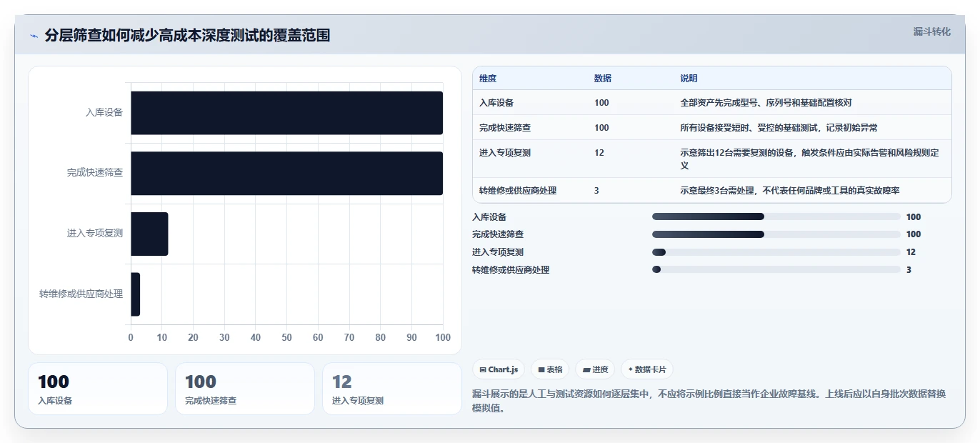Screen dimensions: 980x443
Task: Select the 数据卡片 chip
Action: pyautogui.click(x=646, y=369)
